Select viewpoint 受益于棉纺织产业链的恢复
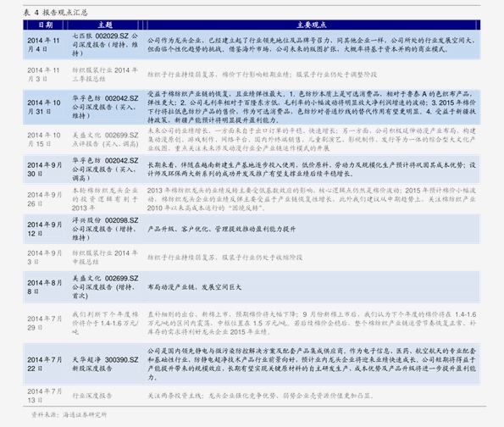Screen dimensions: 504x427 tap(312, 107)
